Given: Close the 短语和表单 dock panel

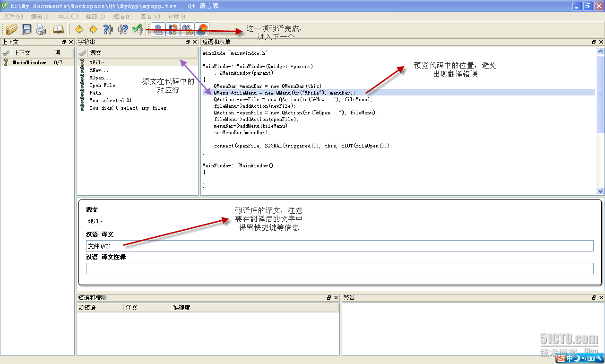Looking at the screenshot, I should (601, 42).
